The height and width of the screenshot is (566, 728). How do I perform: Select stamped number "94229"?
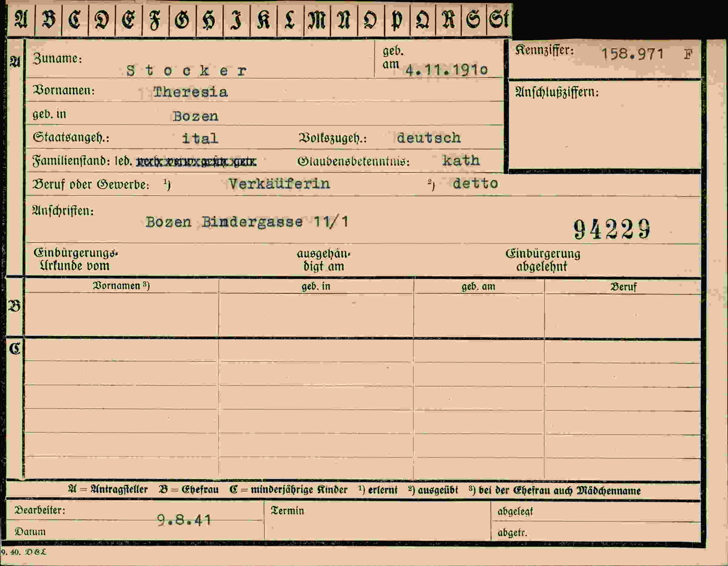point(612,229)
